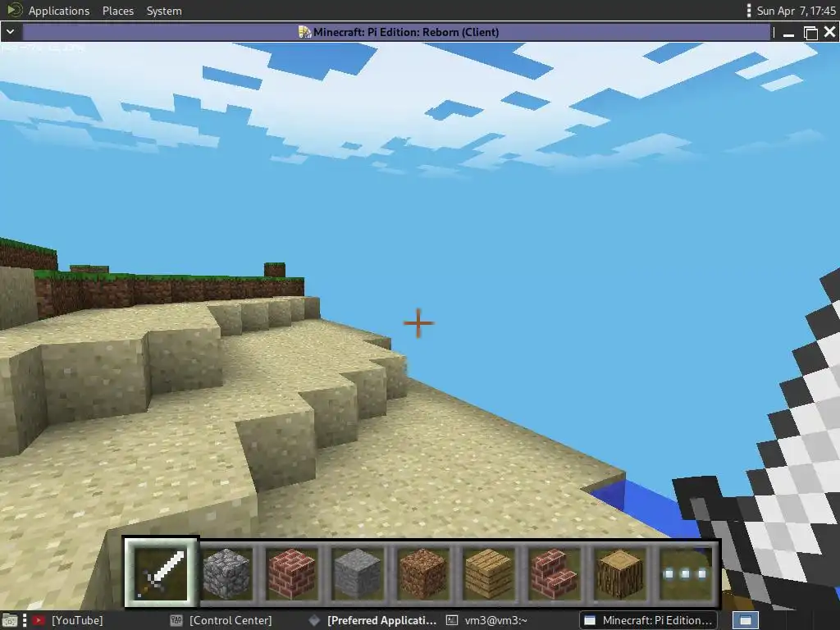This screenshot has width=840, height=630.
Task: Switch to the [Preferred Applicati... taskbar window
Action: pyautogui.click(x=373, y=620)
